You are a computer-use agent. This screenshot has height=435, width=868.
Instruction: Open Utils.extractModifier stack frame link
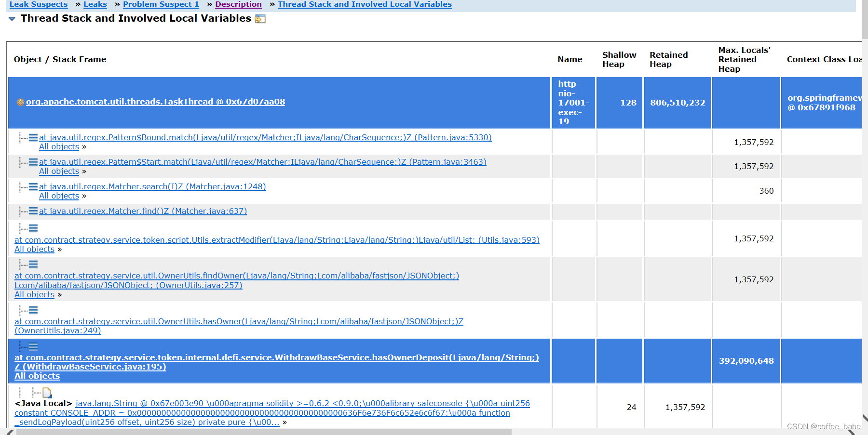277,240
